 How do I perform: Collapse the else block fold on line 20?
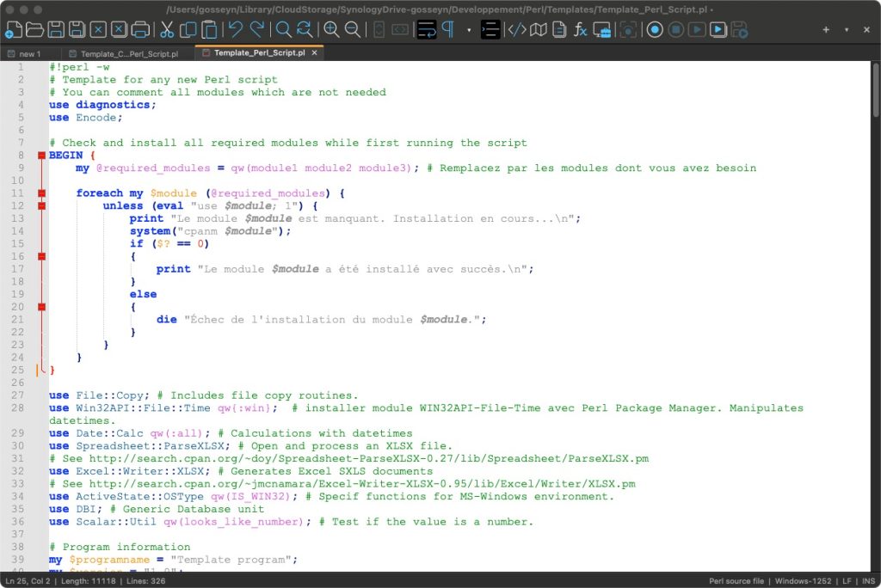[41, 307]
